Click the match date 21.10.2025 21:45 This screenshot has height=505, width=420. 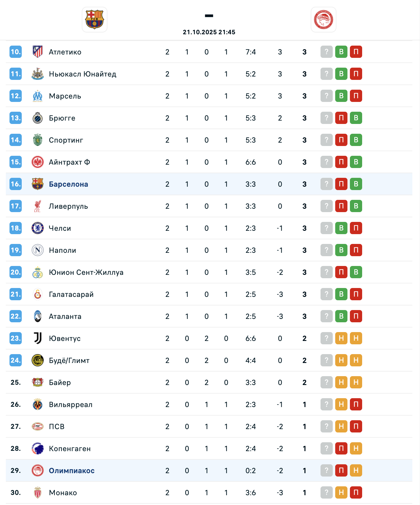click(x=209, y=32)
